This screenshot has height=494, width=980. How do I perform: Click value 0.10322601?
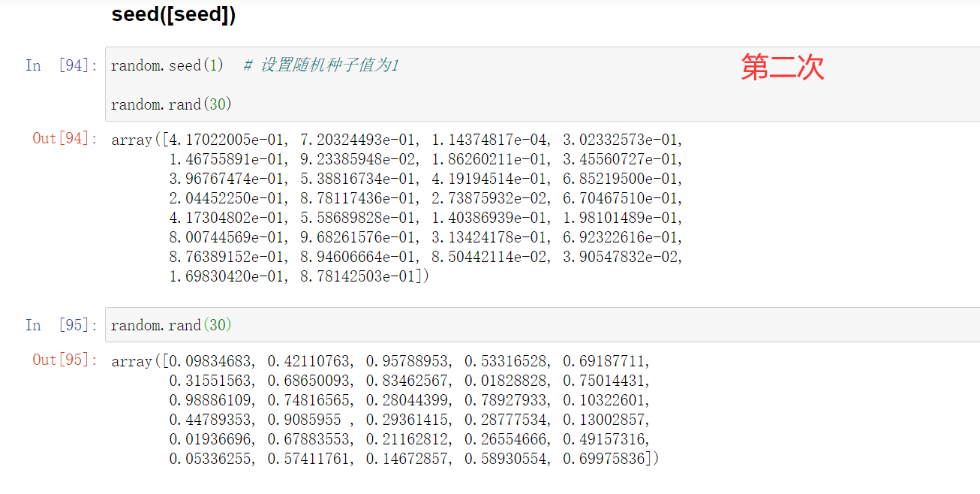tap(604, 400)
